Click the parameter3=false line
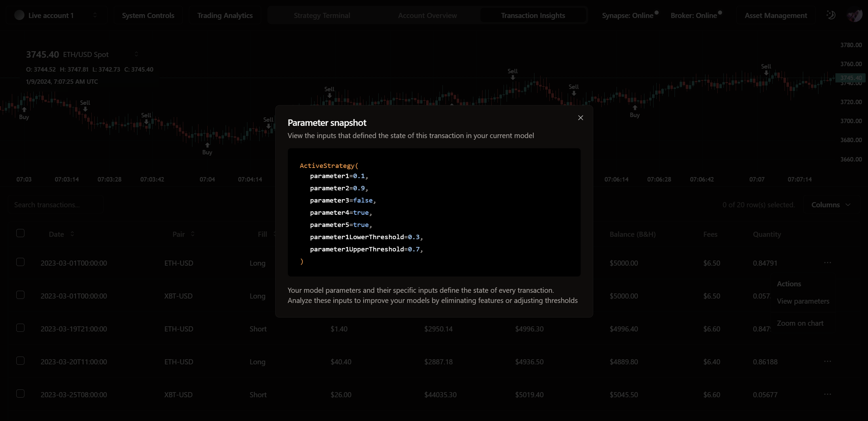 pos(343,200)
